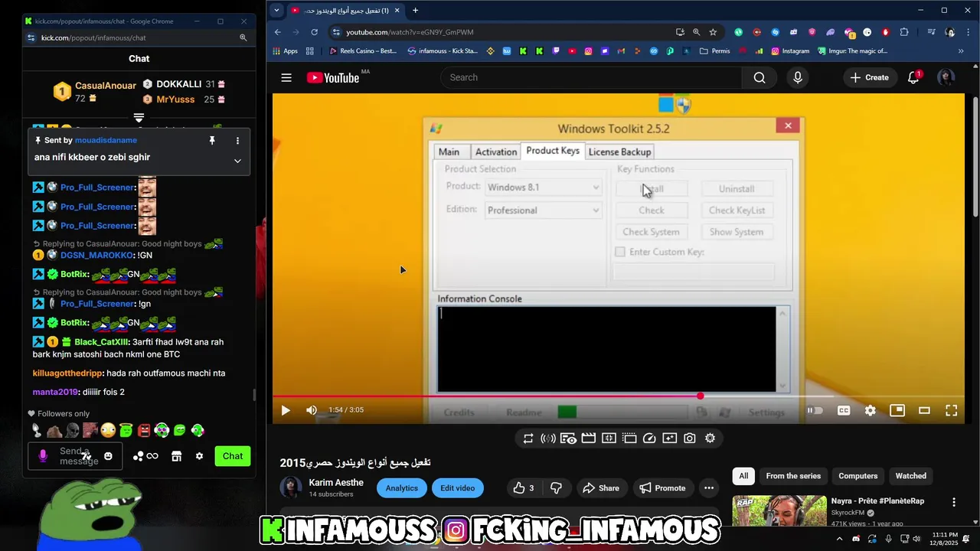Open pinned message three-dot options
Image resolution: width=980 pixels, height=551 pixels.
point(237,141)
